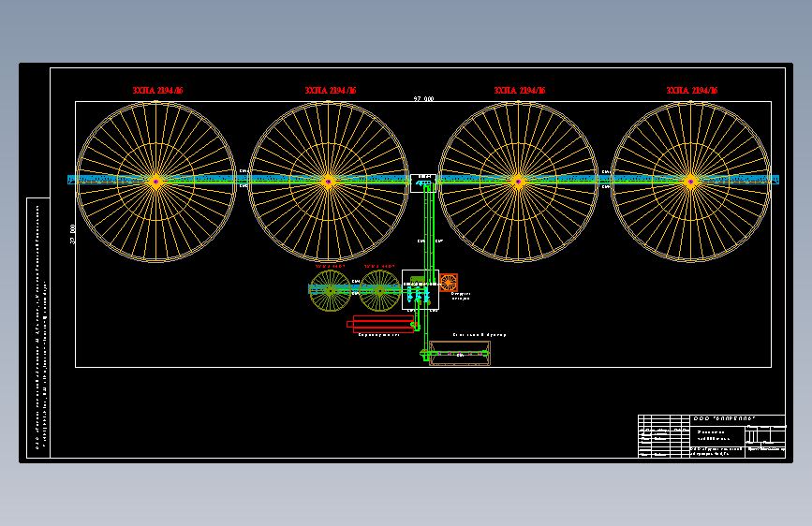Click the red label above the right small tank

[379, 267]
